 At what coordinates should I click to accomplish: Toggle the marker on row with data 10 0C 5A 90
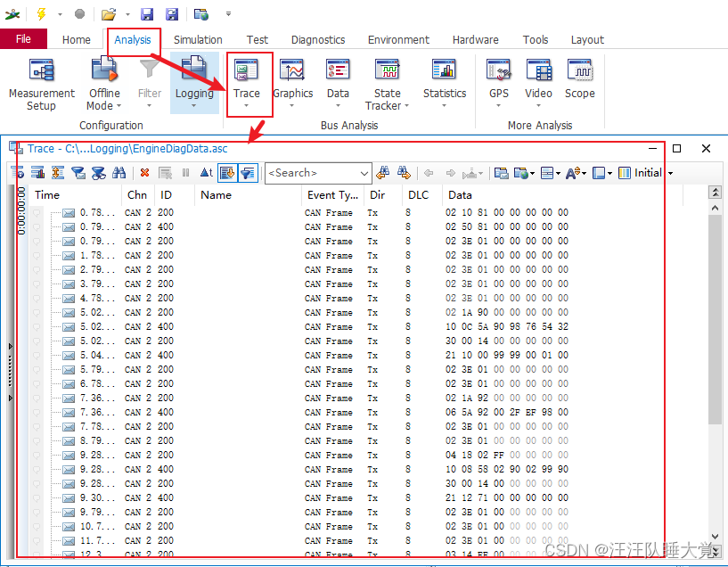coord(37,327)
